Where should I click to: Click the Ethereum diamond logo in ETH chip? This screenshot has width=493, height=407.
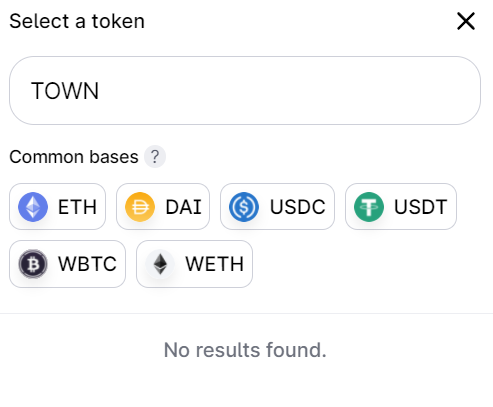click(x=33, y=207)
